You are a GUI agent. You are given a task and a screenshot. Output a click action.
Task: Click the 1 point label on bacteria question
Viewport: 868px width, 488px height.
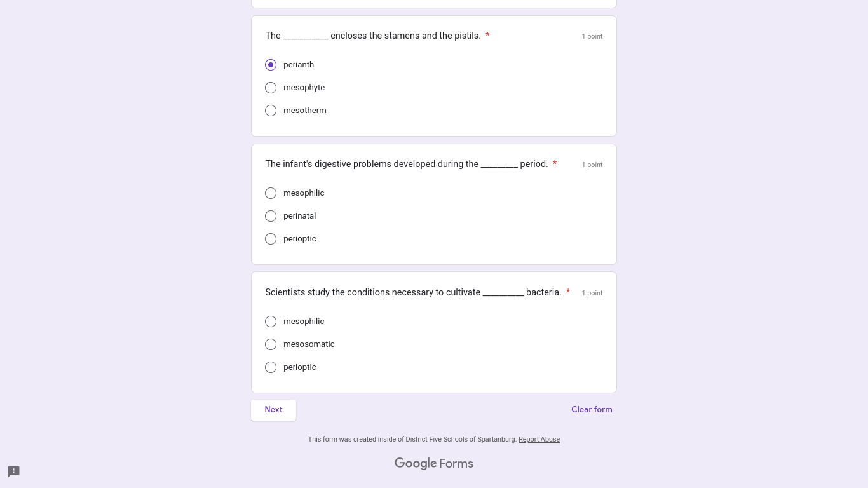tap(592, 293)
